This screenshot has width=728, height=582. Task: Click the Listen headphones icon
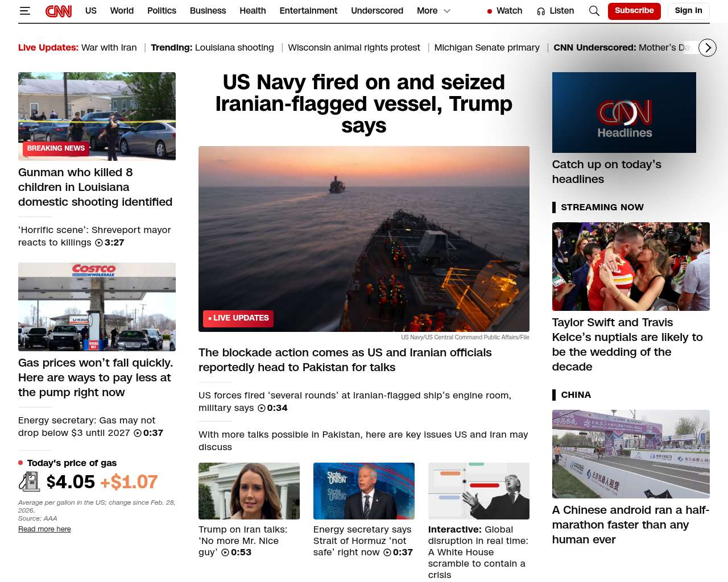pyautogui.click(x=541, y=11)
